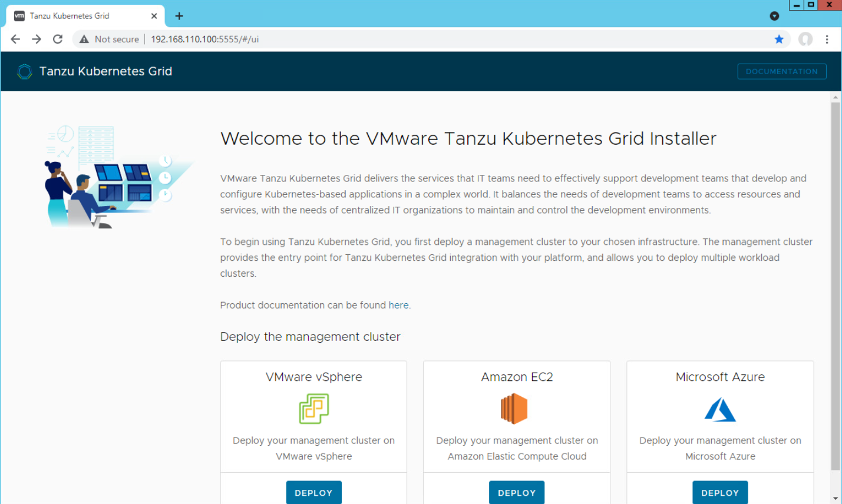Follow the 'here' product documentation link
Viewport: 842px width, 504px height.
click(x=398, y=305)
